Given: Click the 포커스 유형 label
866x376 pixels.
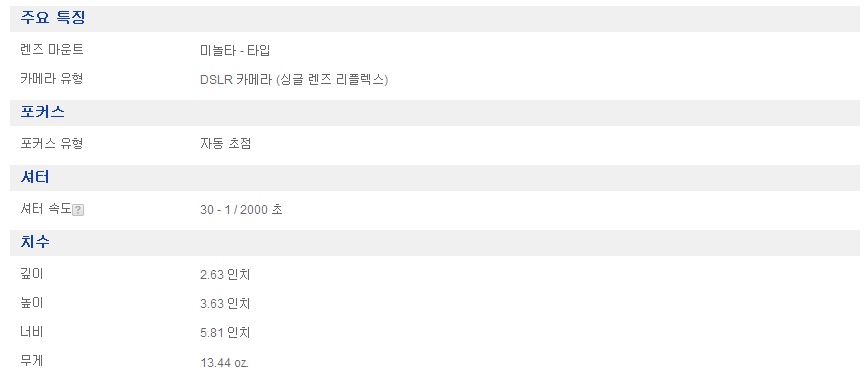Looking at the screenshot, I should pyautogui.click(x=52, y=144).
